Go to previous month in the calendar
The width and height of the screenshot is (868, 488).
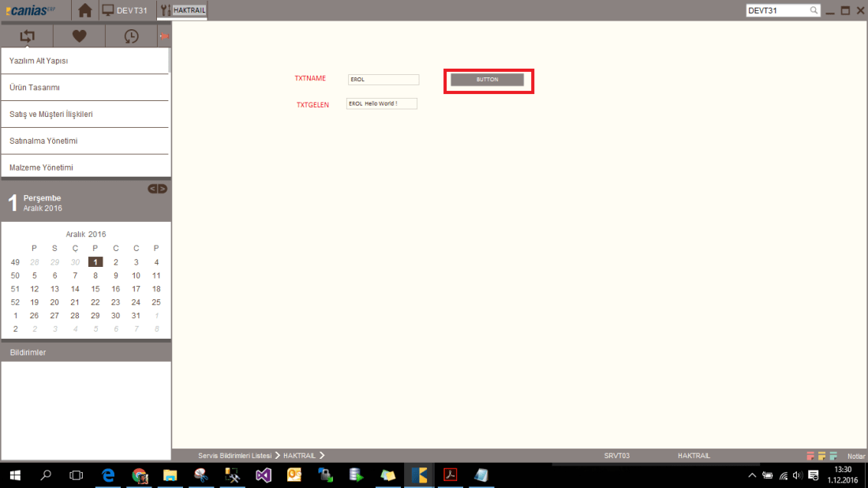151,189
